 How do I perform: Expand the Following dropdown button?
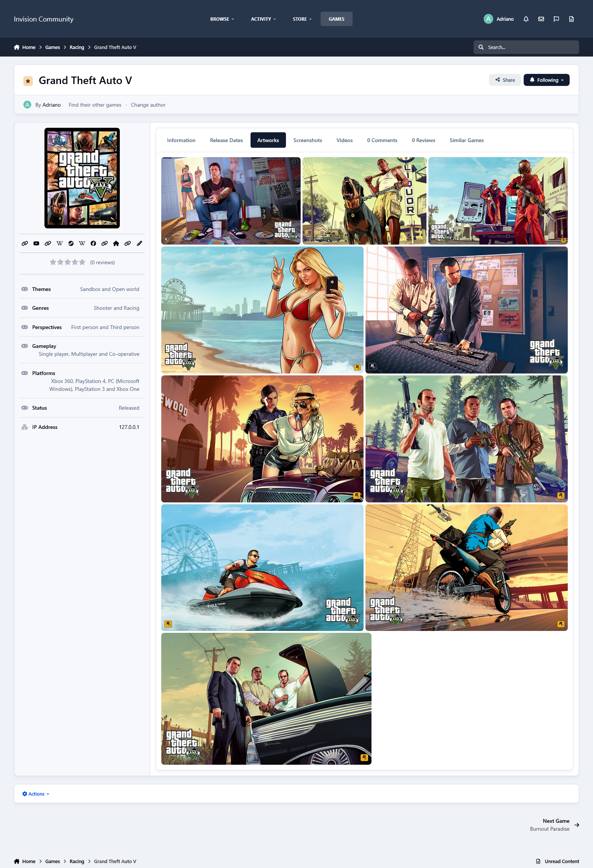[x=546, y=80]
